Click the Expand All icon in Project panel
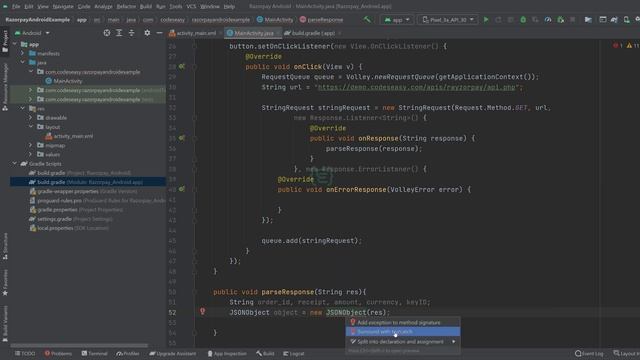The image size is (640, 360). (x=119, y=33)
